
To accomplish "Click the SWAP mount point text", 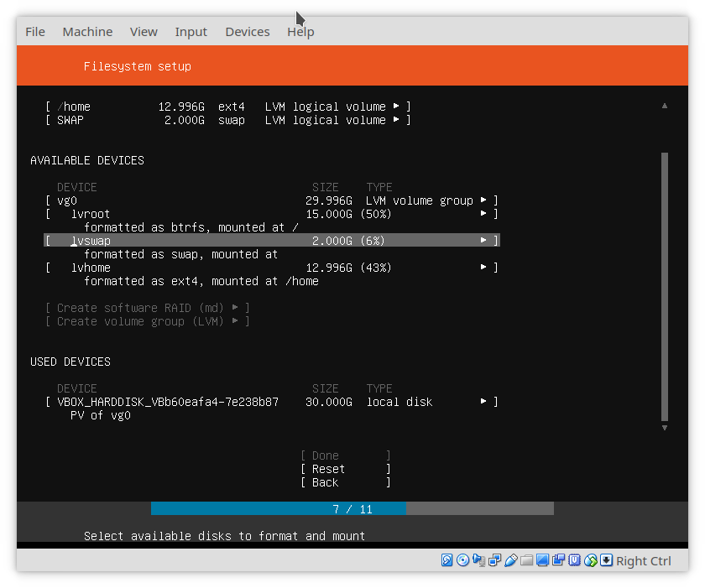I will (x=70, y=121).
